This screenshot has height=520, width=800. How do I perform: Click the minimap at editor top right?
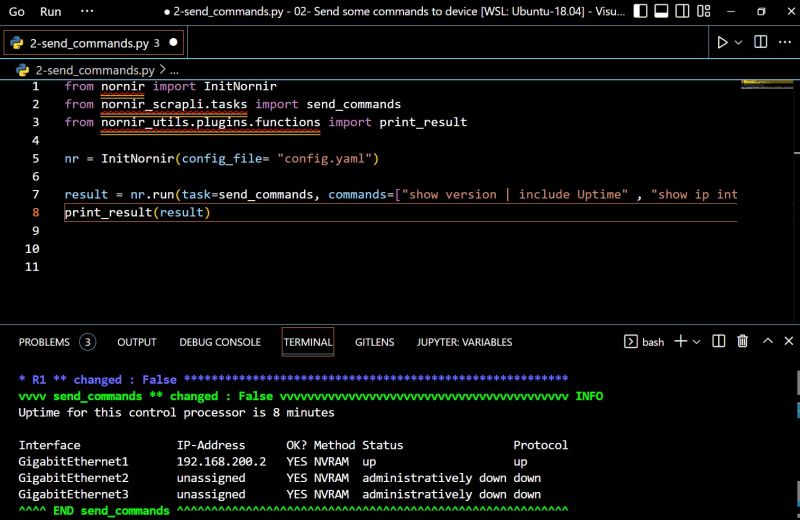click(767, 84)
